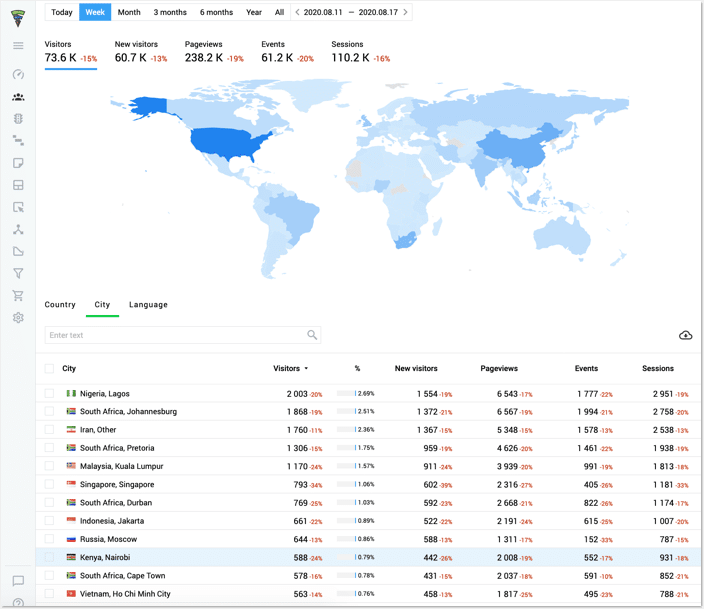The image size is (704, 609).
Task: Open the dashboard speedometer icon in sidebar
Action: click(18, 74)
